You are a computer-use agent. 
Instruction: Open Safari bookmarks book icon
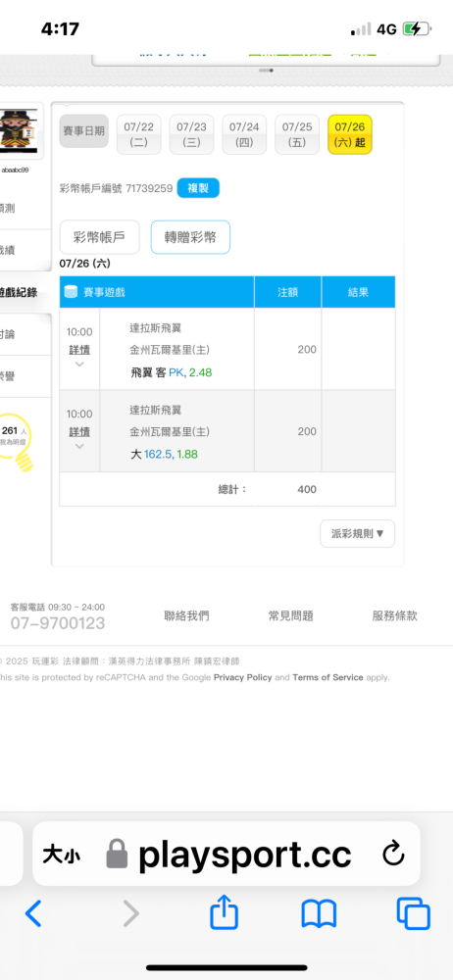pyautogui.click(x=319, y=914)
